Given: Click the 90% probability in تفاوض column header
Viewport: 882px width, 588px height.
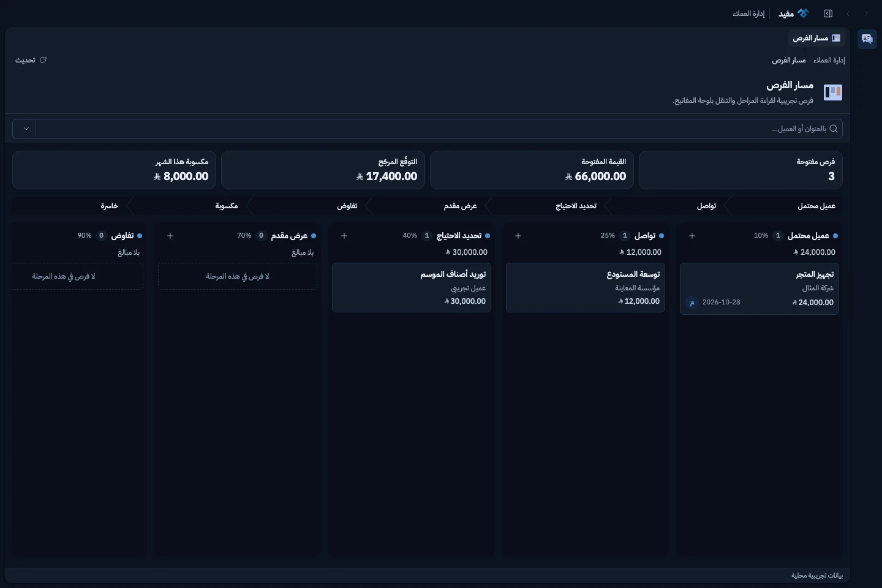Looking at the screenshot, I should [85, 236].
